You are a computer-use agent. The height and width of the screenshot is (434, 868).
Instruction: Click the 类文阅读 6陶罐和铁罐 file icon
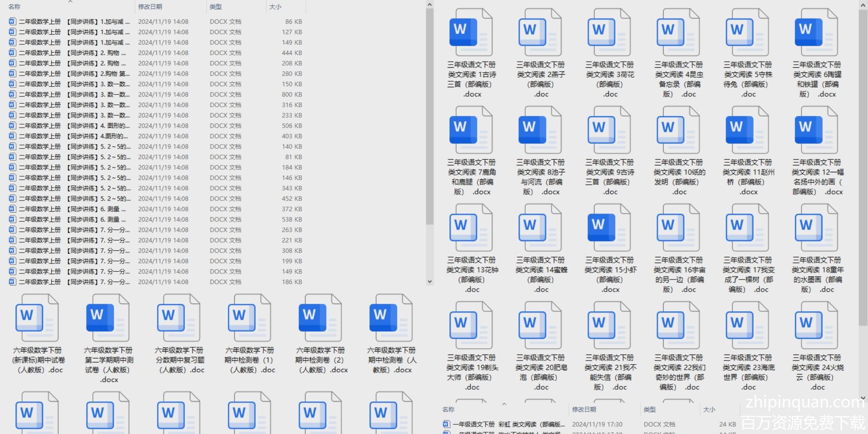pyautogui.click(x=816, y=33)
